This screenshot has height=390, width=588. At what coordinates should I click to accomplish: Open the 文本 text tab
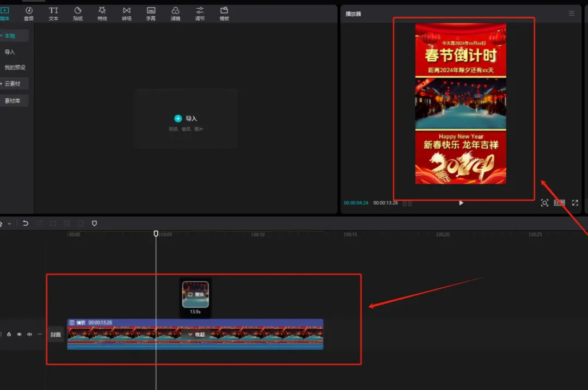(53, 14)
